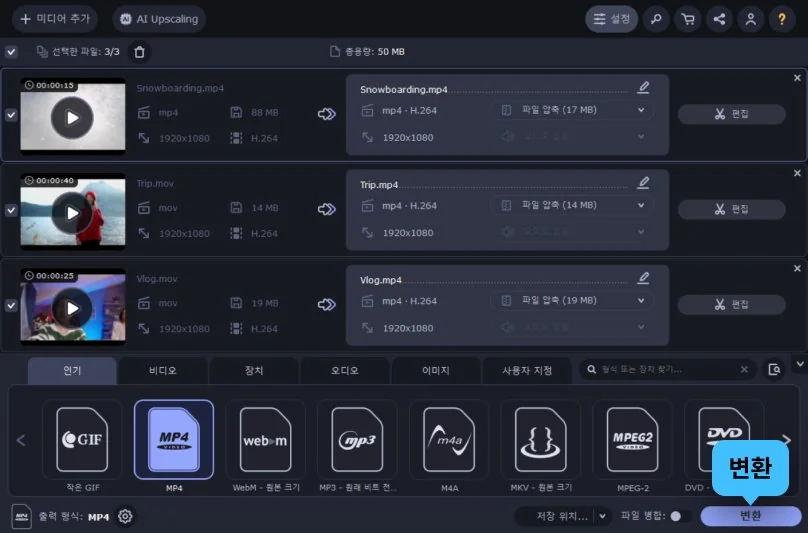Click 편집 edit button for Snowboarding.mp4
Viewport: 808px width, 533px height.
(731, 114)
